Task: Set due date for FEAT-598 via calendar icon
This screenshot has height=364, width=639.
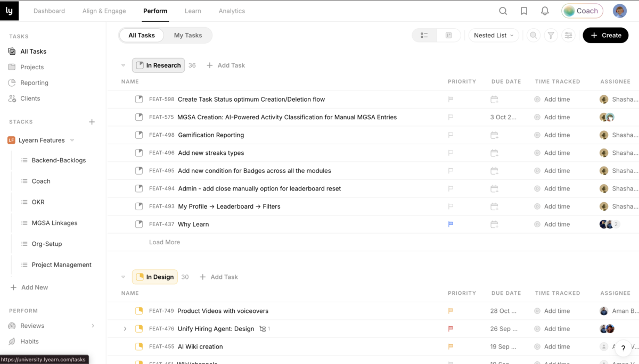Action: (x=494, y=100)
